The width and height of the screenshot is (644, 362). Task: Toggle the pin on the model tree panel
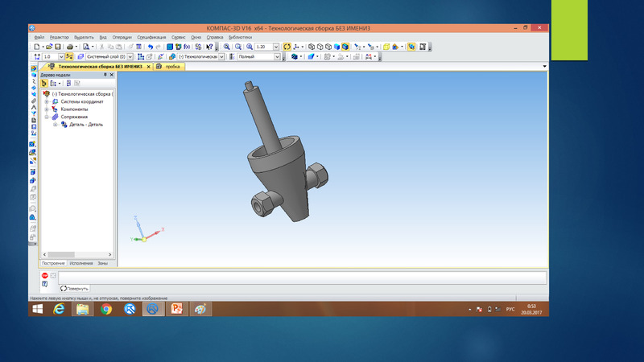point(105,75)
